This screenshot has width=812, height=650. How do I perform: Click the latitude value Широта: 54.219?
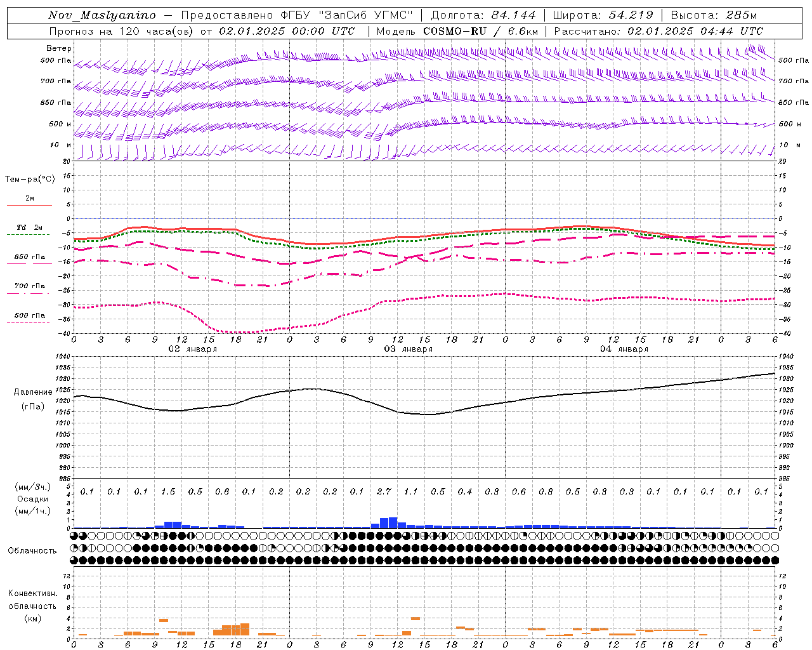tap(603, 15)
